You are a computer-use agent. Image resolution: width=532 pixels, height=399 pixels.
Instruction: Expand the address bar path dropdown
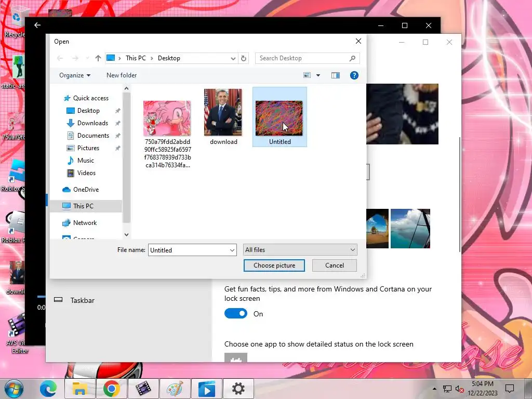pyautogui.click(x=233, y=58)
